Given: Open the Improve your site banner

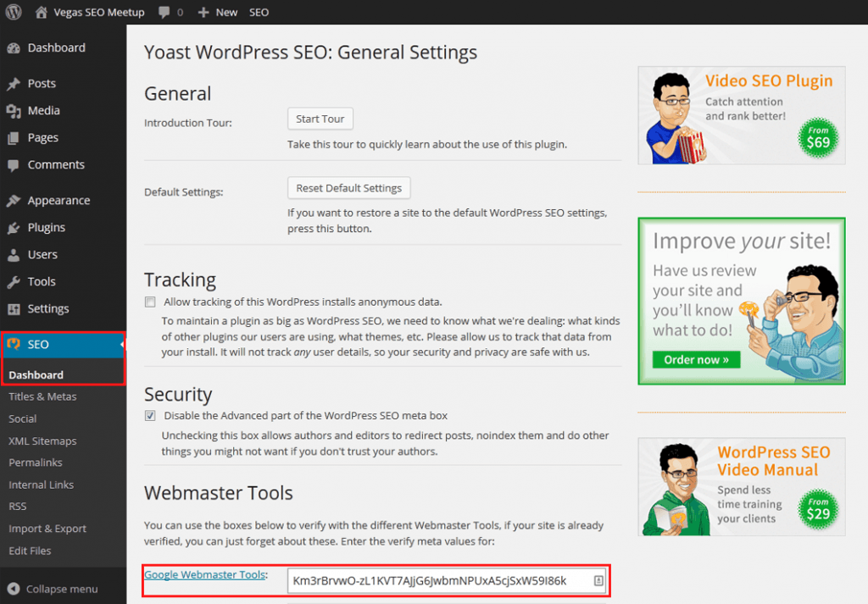Looking at the screenshot, I should point(742,301).
